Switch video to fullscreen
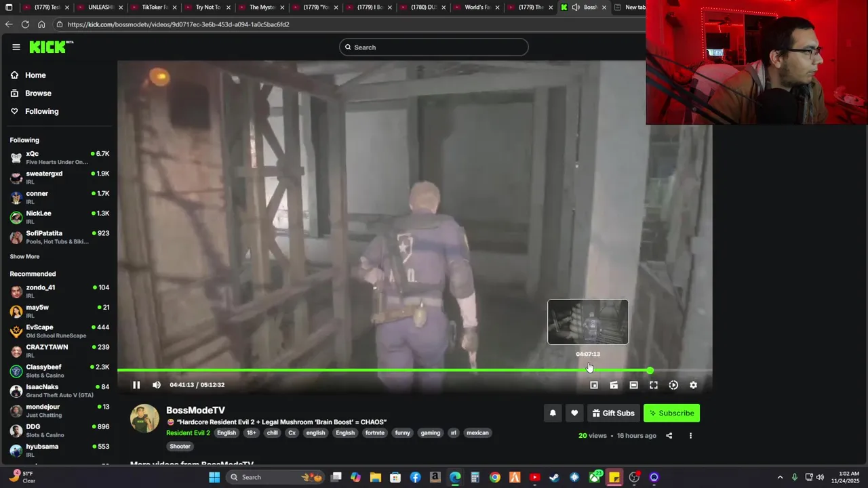The image size is (868, 488). click(654, 385)
